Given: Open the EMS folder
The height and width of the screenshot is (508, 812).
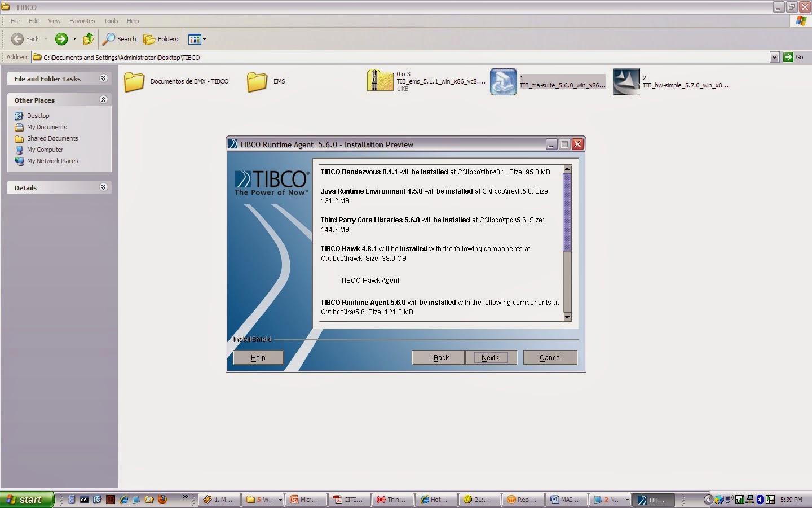Looking at the screenshot, I should (x=257, y=81).
